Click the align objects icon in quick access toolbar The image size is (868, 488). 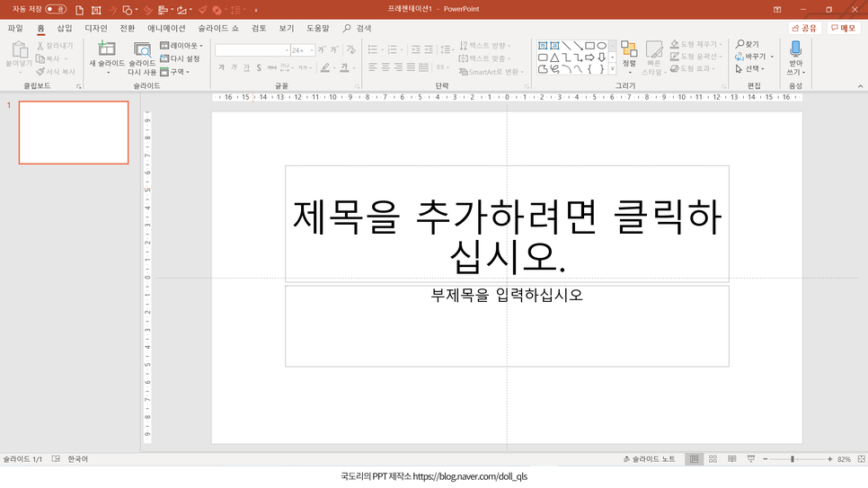[163, 10]
